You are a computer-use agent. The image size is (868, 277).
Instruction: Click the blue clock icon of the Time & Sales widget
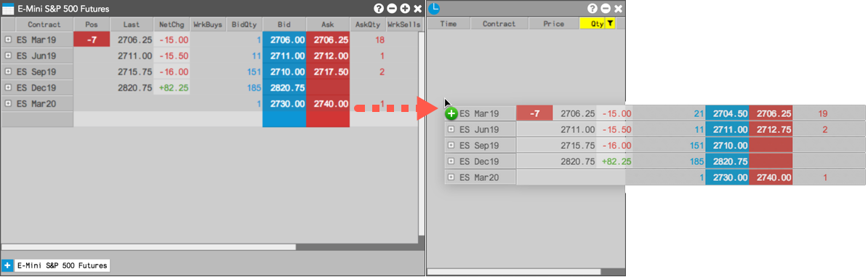(435, 8)
